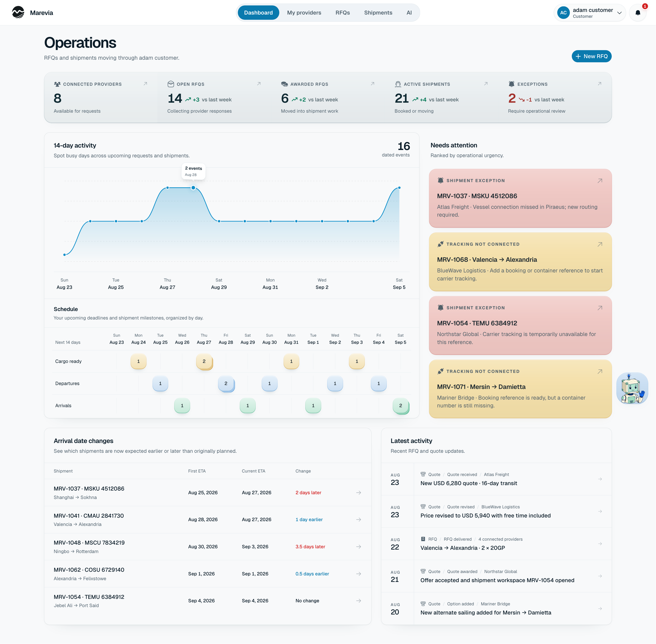Open Open RFQs card arrow icon
656x644 pixels.
(259, 84)
